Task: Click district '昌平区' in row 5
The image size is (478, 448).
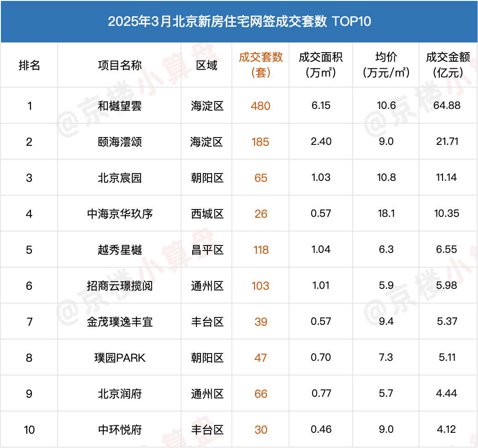Action: (207, 250)
